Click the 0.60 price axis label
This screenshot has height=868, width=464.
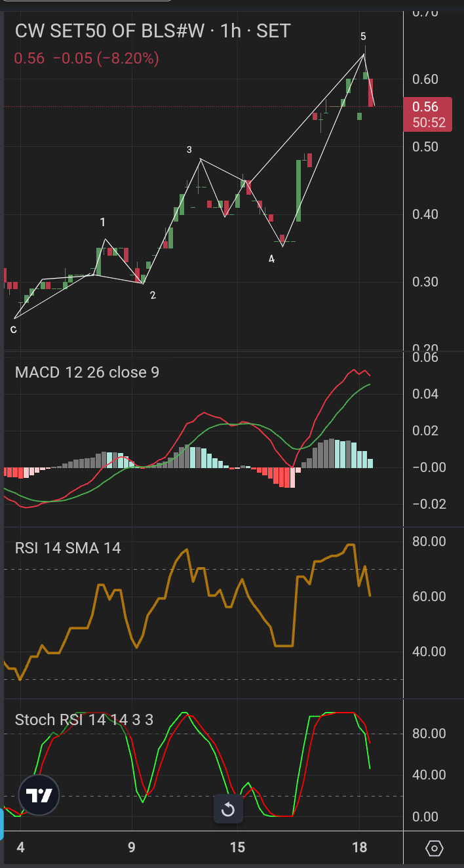pos(427,79)
